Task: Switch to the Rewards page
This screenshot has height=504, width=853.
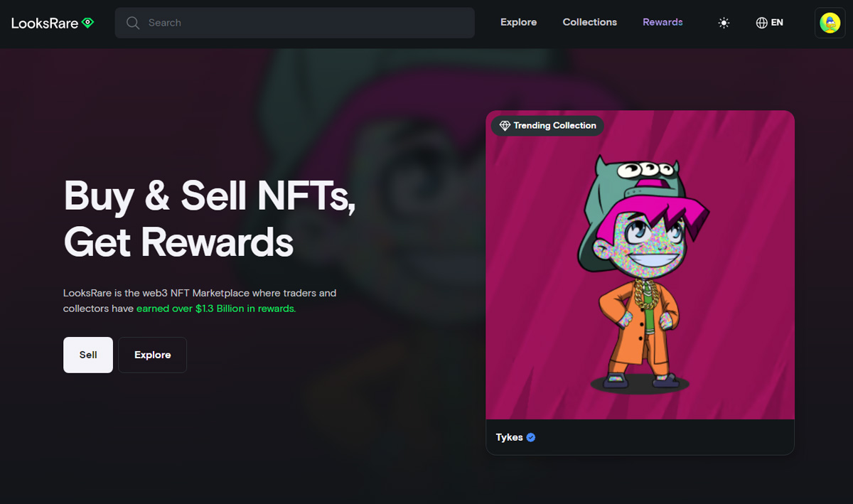Action: [x=662, y=22]
